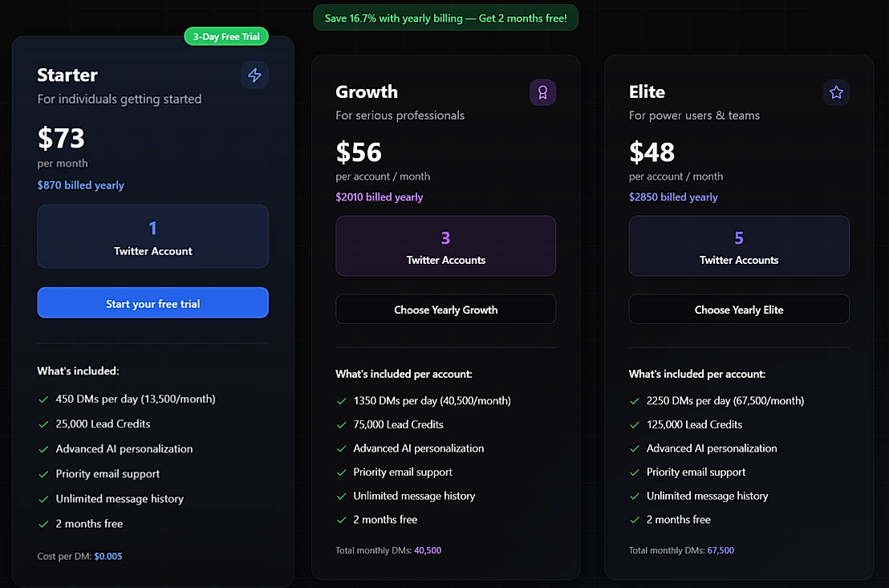
Task: Select the 1 Twitter Account box
Action: pos(152,237)
